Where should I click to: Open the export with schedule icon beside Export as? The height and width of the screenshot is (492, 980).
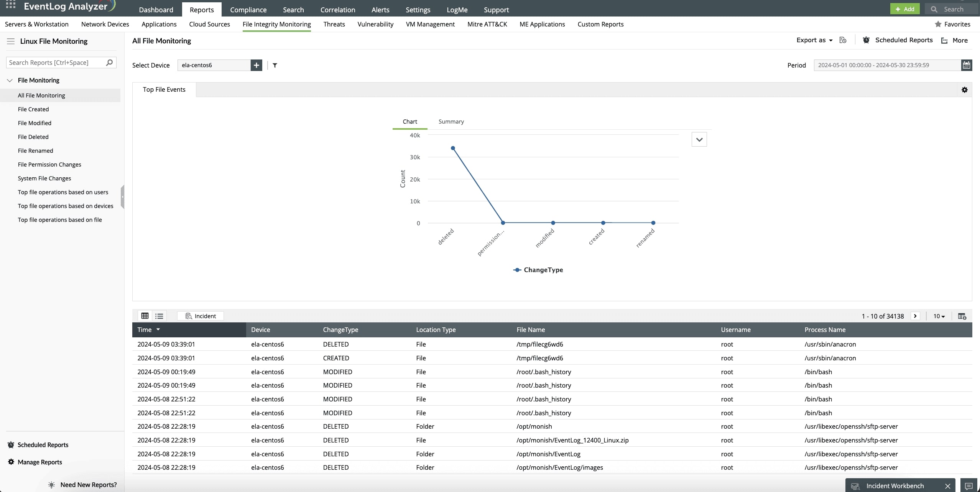point(843,40)
